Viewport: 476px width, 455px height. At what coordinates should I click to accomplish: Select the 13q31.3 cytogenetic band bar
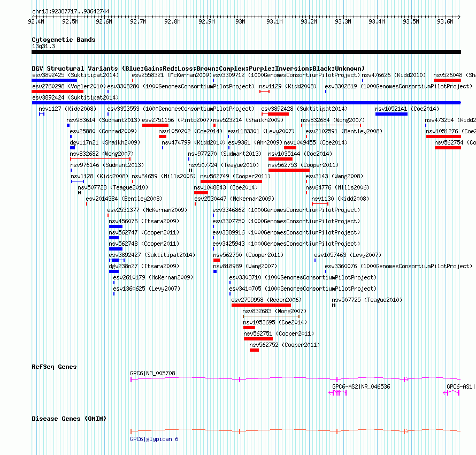point(246,52)
